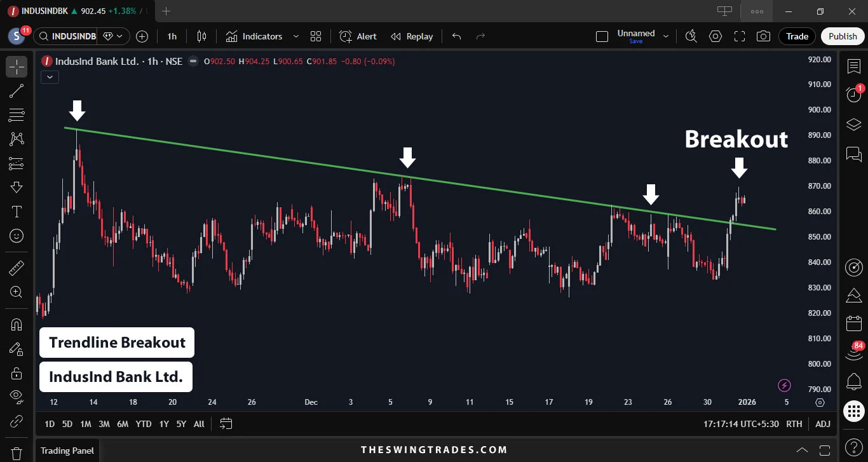Take a chart snapshot
Screen dimensions: 868x462
click(x=764, y=36)
